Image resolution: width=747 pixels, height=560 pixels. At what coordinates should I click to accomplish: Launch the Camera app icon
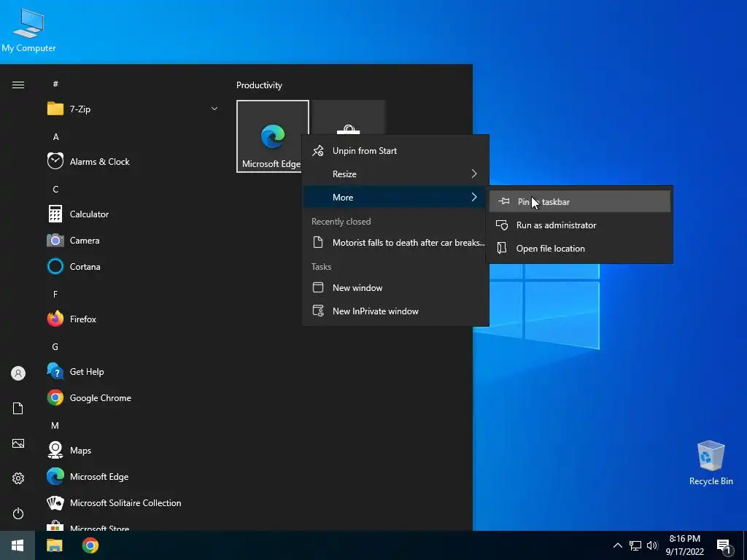(x=55, y=241)
